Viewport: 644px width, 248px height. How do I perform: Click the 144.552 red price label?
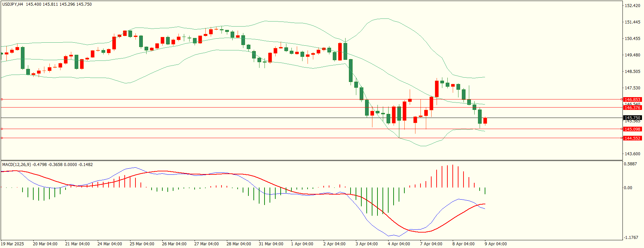coord(632,138)
